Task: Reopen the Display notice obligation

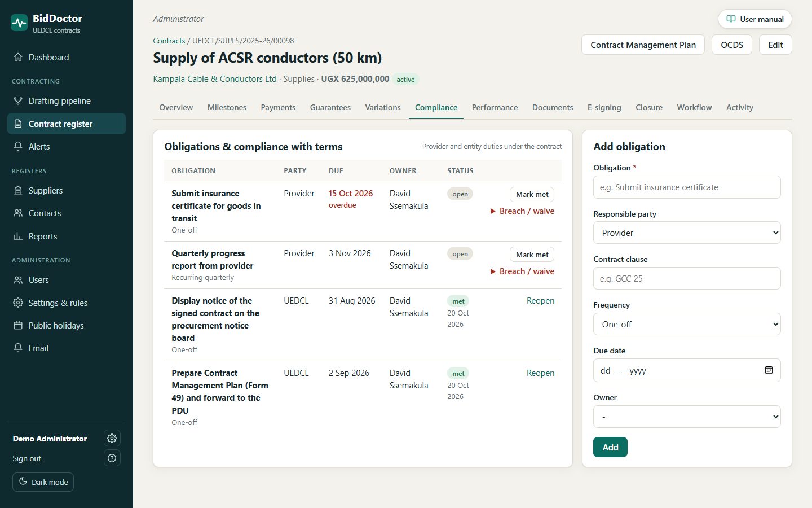Action: (x=540, y=301)
